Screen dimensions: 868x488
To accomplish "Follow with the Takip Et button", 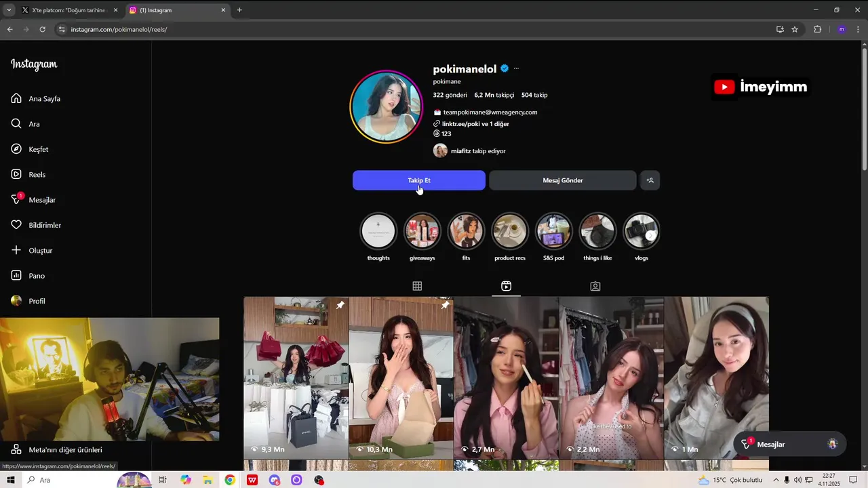I will (419, 180).
